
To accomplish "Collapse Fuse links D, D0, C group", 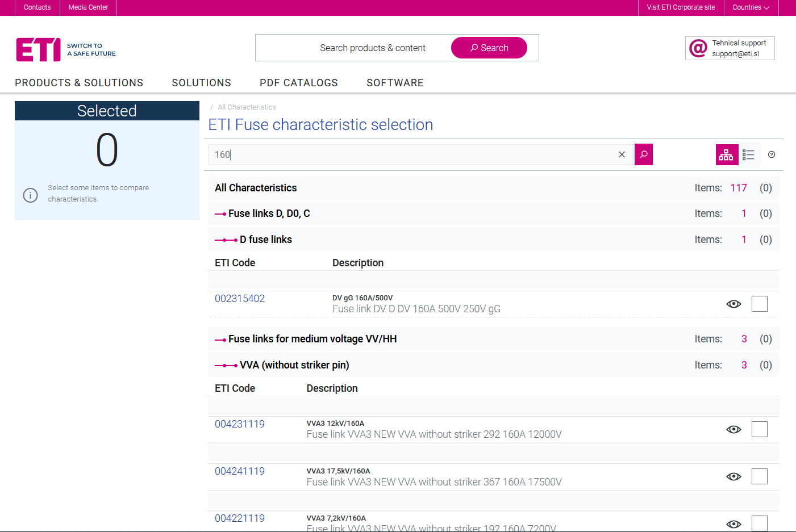I will point(220,214).
